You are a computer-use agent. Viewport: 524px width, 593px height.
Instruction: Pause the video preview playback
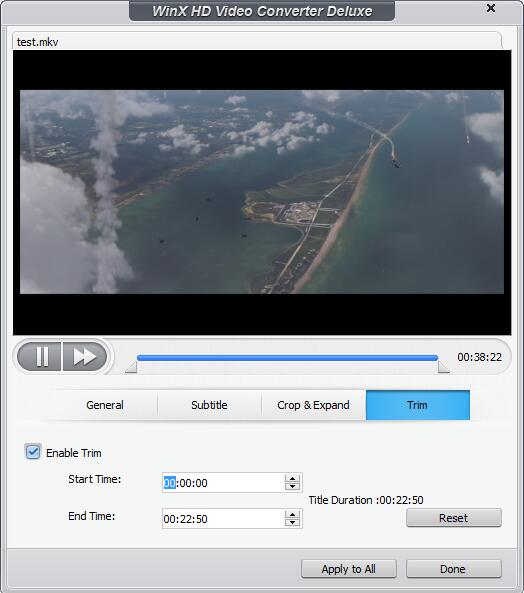pyautogui.click(x=39, y=357)
